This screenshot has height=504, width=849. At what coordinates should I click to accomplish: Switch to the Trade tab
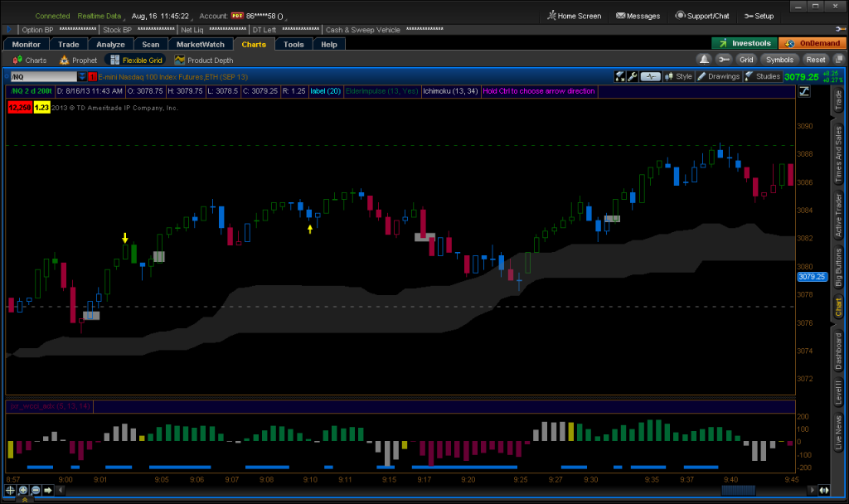tap(69, 45)
